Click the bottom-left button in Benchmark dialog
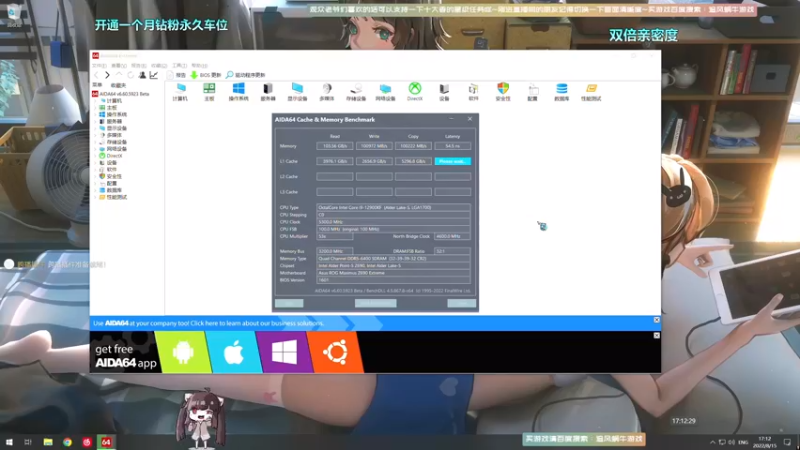The width and height of the screenshot is (800, 450). pyautogui.click(x=289, y=303)
